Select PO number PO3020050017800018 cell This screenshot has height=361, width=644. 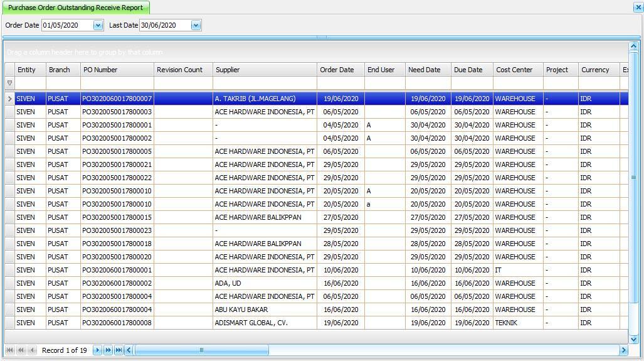(117, 244)
